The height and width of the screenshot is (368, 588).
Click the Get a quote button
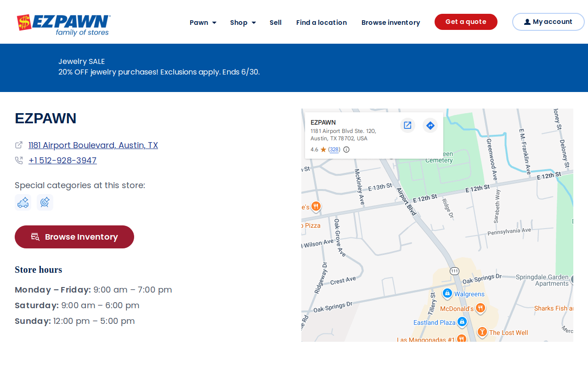pyautogui.click(x=466, y=22)
